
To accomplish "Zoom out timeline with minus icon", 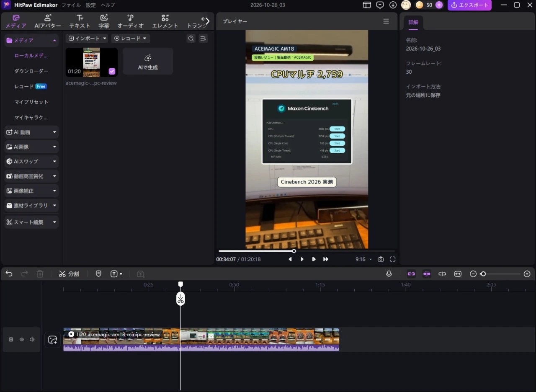I will [x=473, y=274].
